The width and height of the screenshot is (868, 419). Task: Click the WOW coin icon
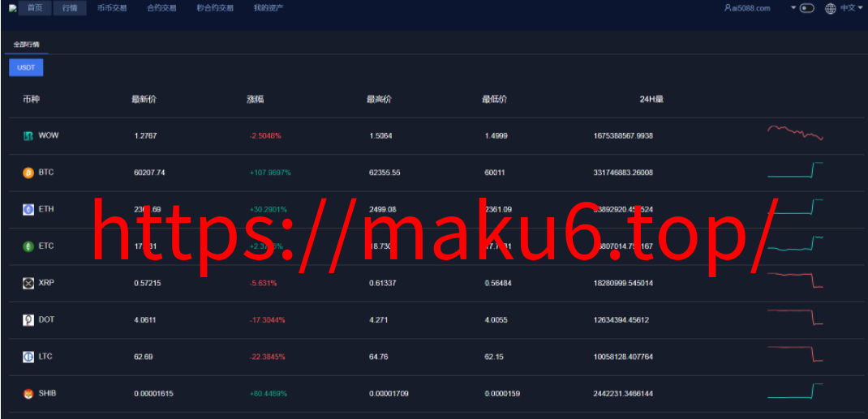point(28,136)
